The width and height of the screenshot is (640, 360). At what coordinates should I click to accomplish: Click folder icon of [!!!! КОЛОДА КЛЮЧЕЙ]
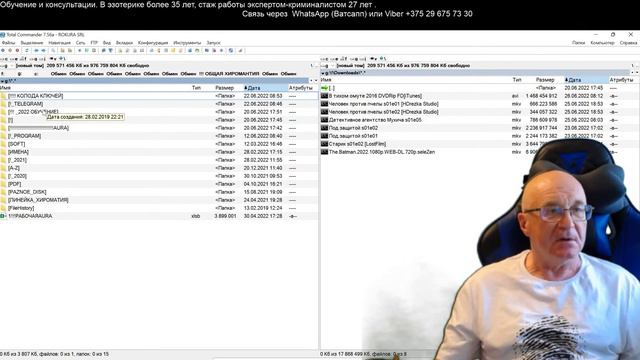point(4,96)
